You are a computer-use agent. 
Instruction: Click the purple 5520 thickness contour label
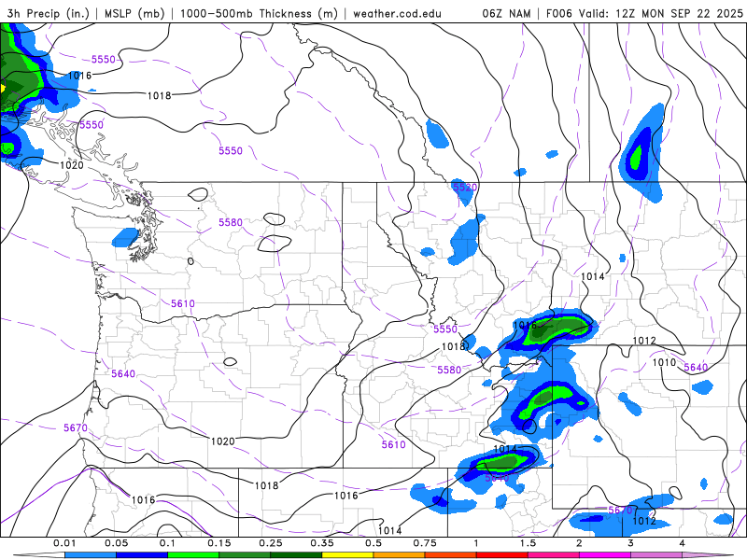(465, 188)
